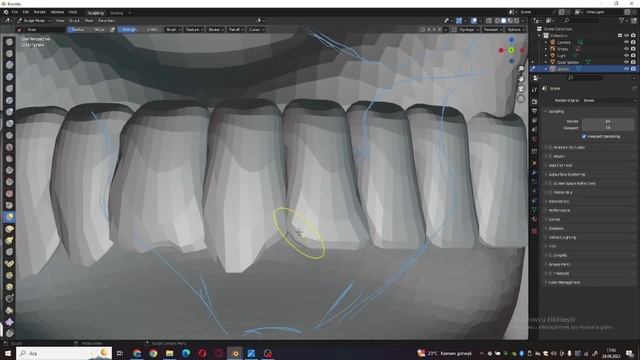The image size is (640, 360).
Task: Add a workspace with the plus button
Action: [130, 13]
